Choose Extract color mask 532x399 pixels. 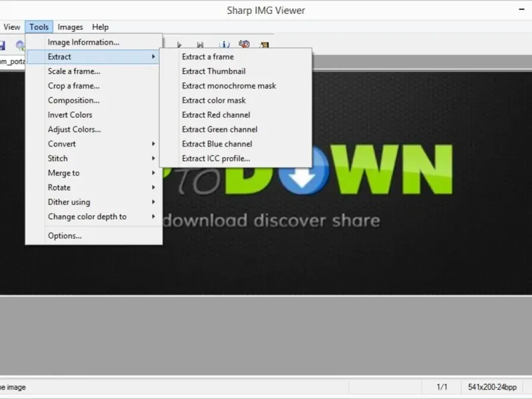click(236, 100)
